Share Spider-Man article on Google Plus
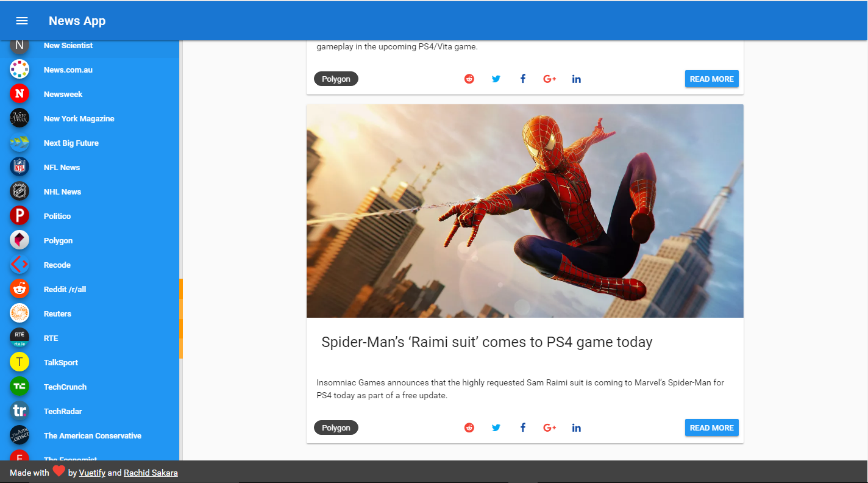This screenshot has height=483, width=868. tap(550, 428)
